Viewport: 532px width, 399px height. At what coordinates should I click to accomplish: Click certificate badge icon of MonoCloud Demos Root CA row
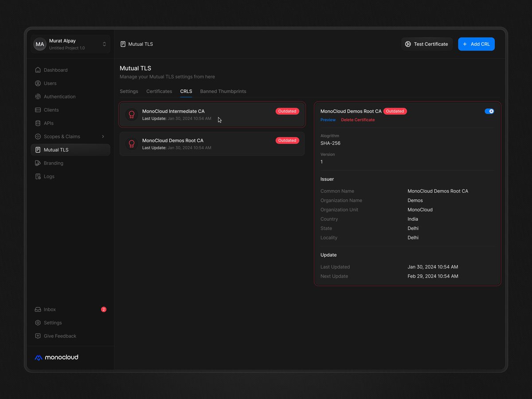pyautogui.click(x=131, y=144)
